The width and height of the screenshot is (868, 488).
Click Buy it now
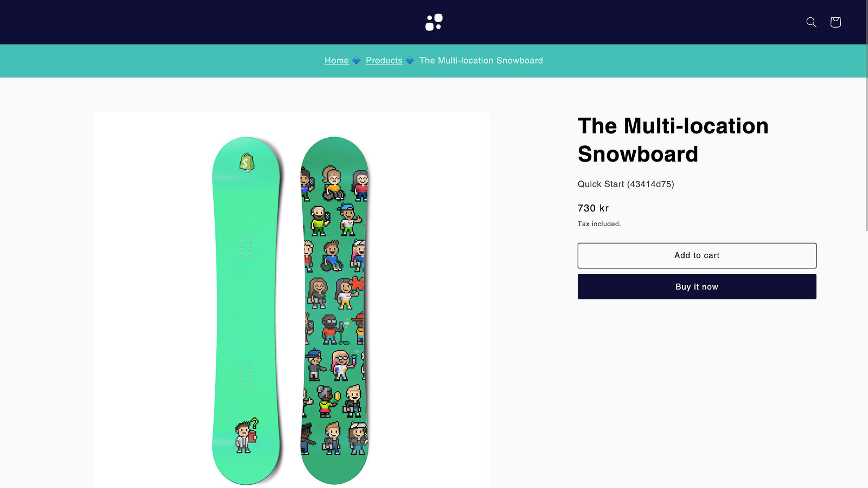pyautogui.click(x=697, y=286)
